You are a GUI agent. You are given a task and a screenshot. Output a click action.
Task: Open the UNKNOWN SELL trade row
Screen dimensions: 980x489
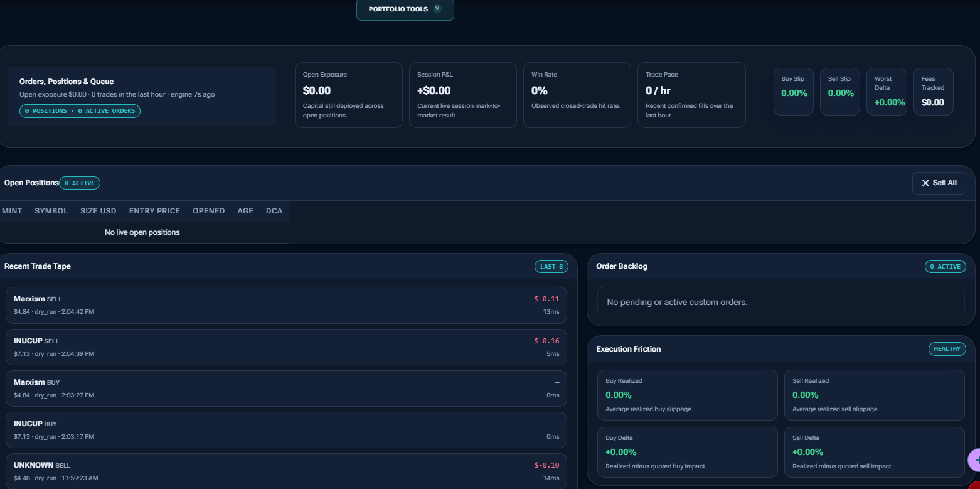coord(286,471)
